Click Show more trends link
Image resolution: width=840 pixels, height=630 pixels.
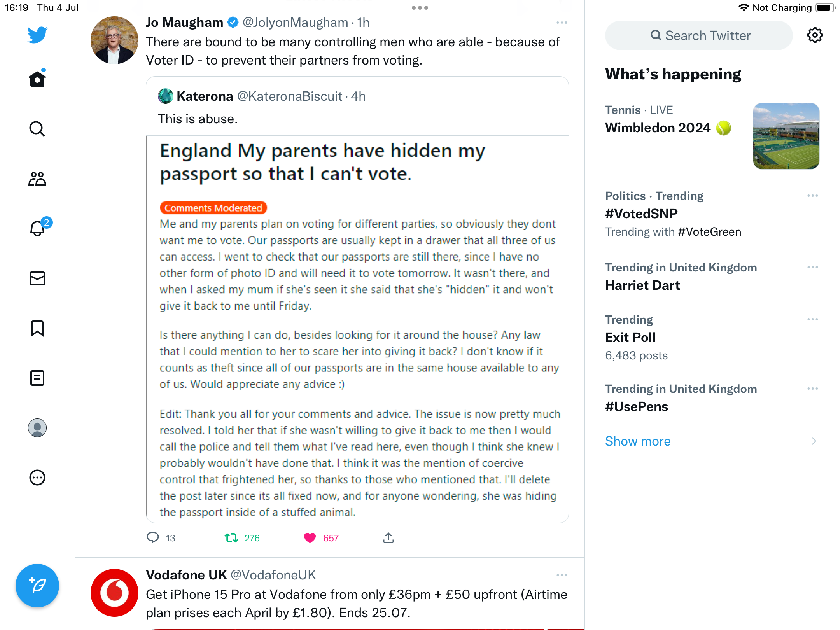click(638, 441)
